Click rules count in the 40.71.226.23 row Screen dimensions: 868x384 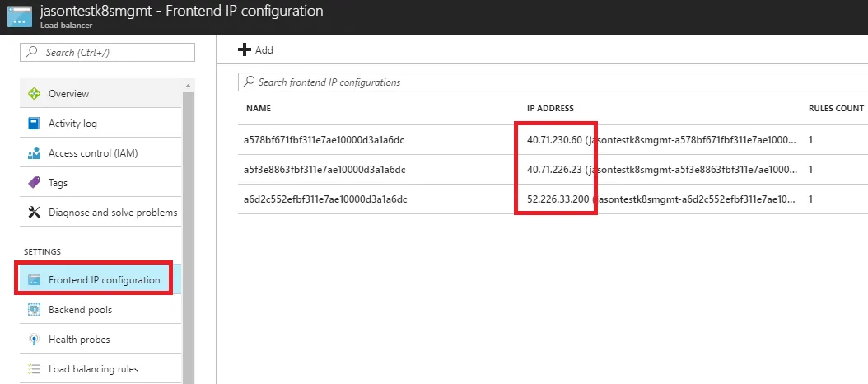811,170
